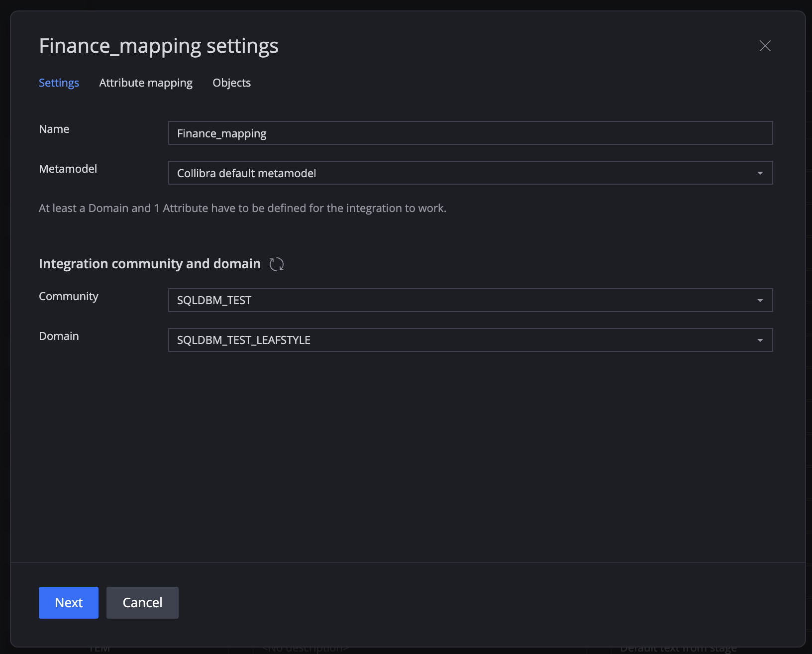Click the Community field label
Viewport: 812px width, 654px height.
[69, 297]
